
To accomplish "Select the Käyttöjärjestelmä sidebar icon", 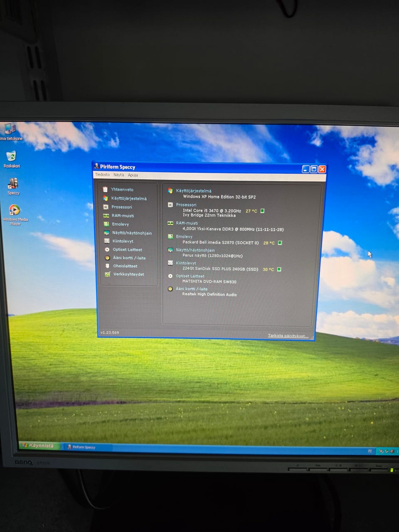I will coord(106,198).
